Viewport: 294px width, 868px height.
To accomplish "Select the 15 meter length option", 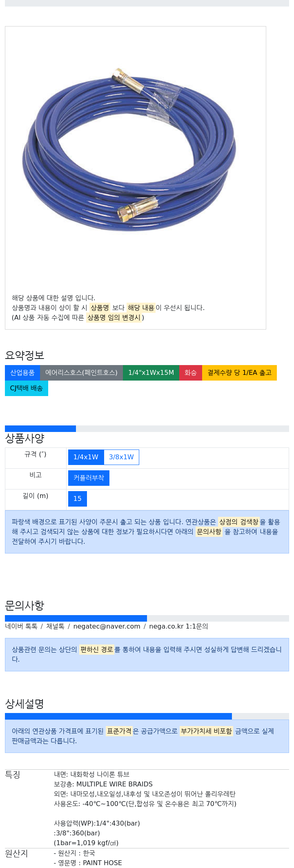I will (78, 499).
